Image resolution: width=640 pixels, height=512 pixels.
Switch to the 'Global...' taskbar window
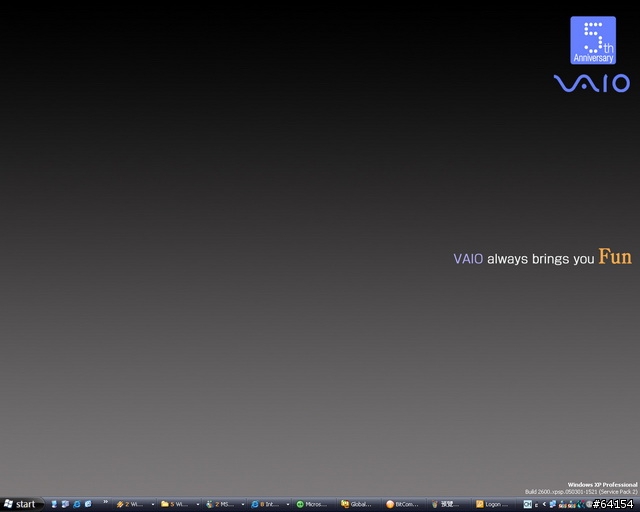[358, 505]
